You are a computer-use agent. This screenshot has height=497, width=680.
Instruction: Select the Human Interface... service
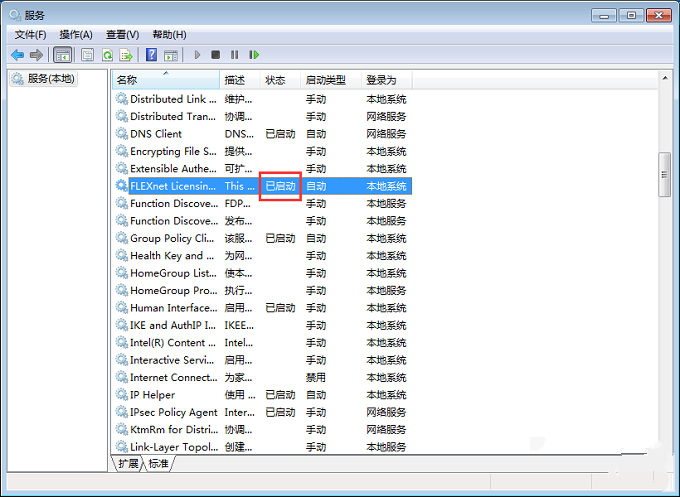pyautogui.click(x=262, y=307)
